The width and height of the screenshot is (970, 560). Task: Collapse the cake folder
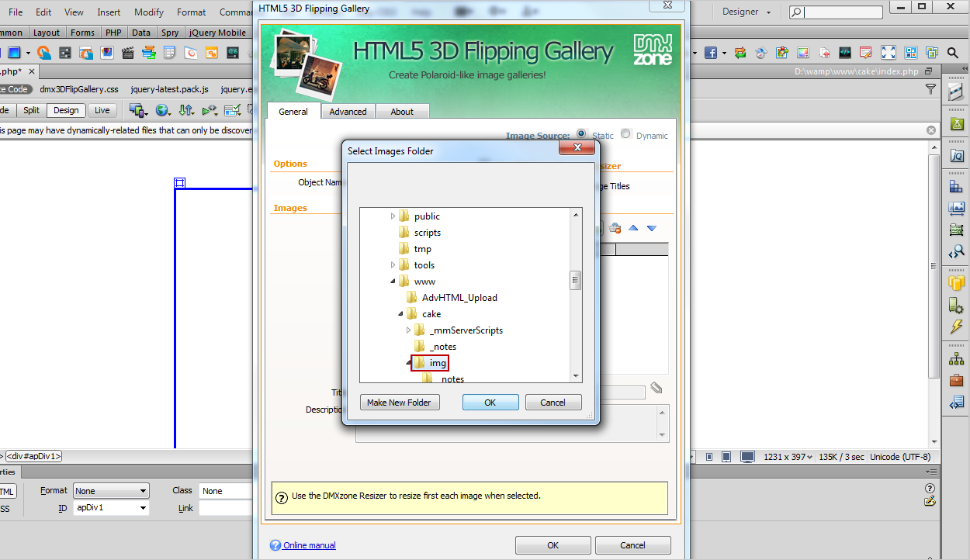[x=401, y=314]
